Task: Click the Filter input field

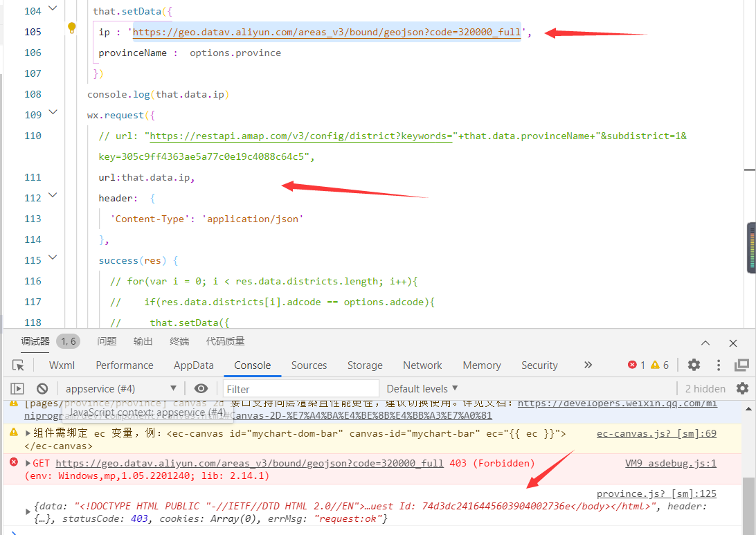Action: (301, 388)
